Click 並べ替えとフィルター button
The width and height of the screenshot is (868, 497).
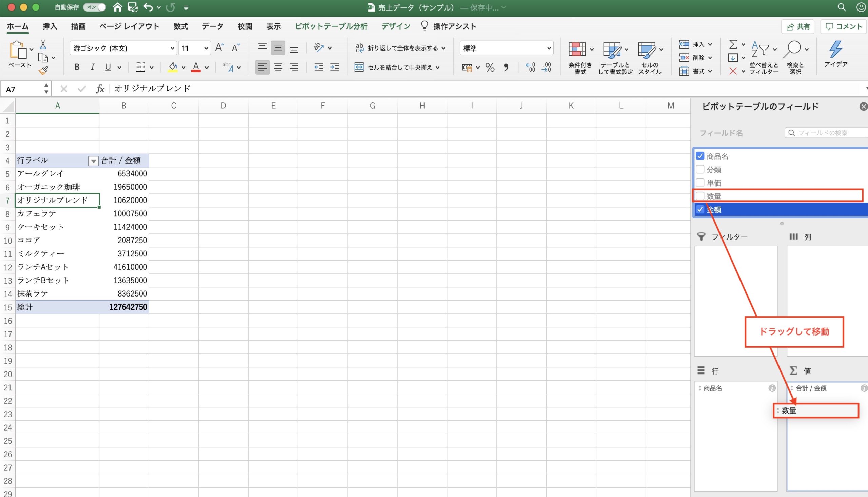point(764,57)
